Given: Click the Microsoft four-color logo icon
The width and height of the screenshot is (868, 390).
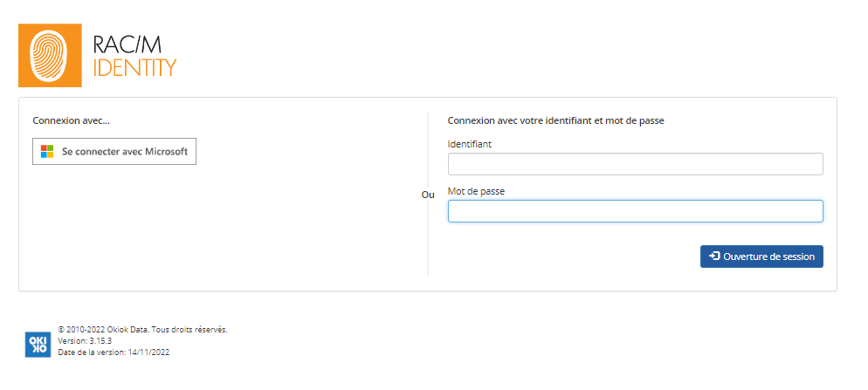Looking at the screenshot, I should (47, 152).
